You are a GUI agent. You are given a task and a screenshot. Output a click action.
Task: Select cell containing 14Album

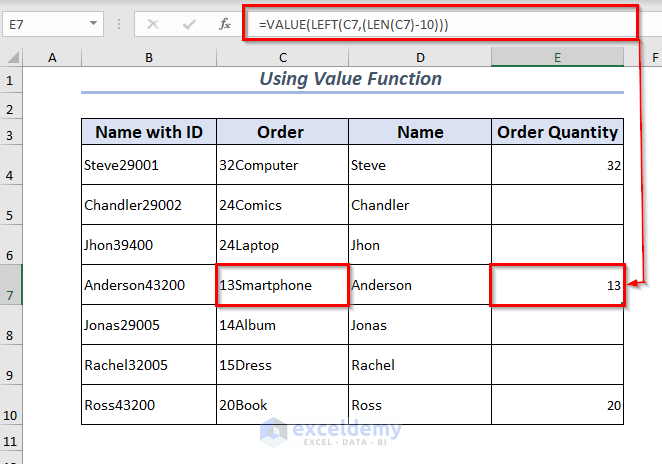(x=282, y=325)
